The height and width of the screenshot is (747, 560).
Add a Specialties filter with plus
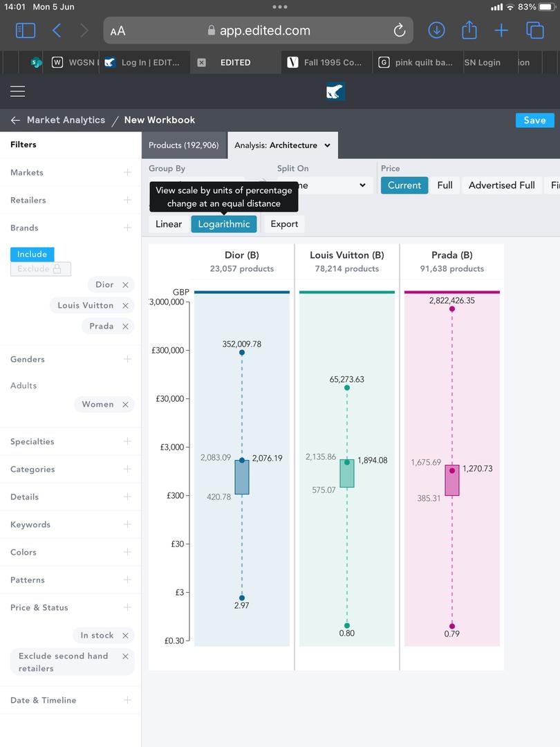[128, 441]
